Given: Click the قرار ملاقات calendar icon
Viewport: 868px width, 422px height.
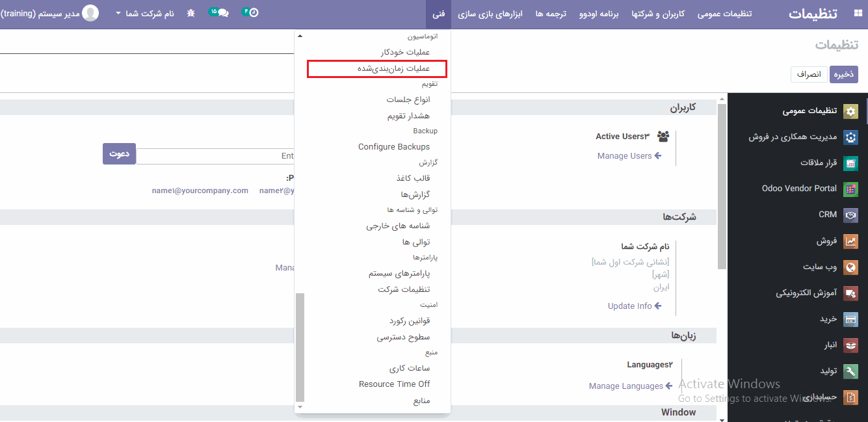Looking at the screenshot, I should pyautogui.click(x=850, y=163).
